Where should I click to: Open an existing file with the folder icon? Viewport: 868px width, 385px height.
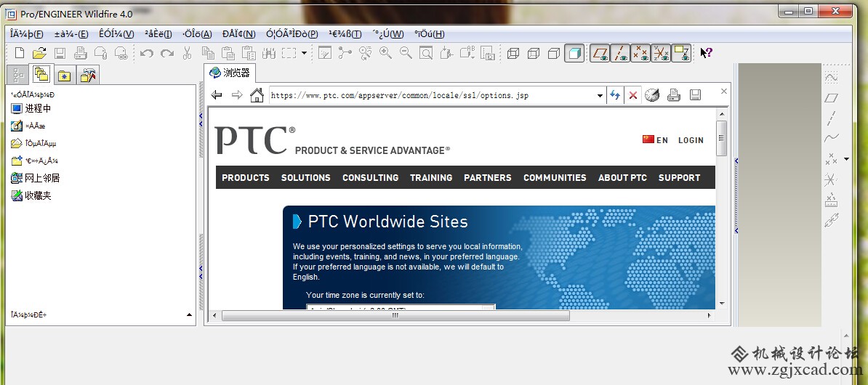coord(39,53)
